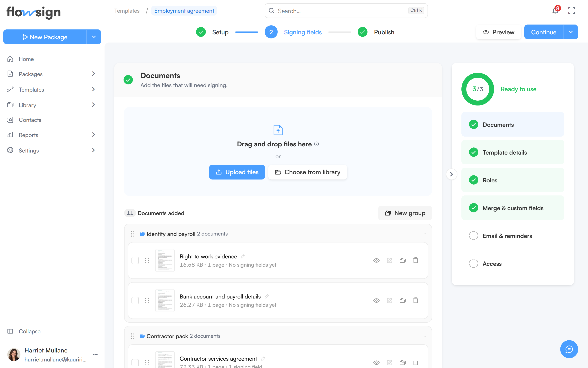Collapse the sidebar
The image size is (588, 368).
coord(24,331)
